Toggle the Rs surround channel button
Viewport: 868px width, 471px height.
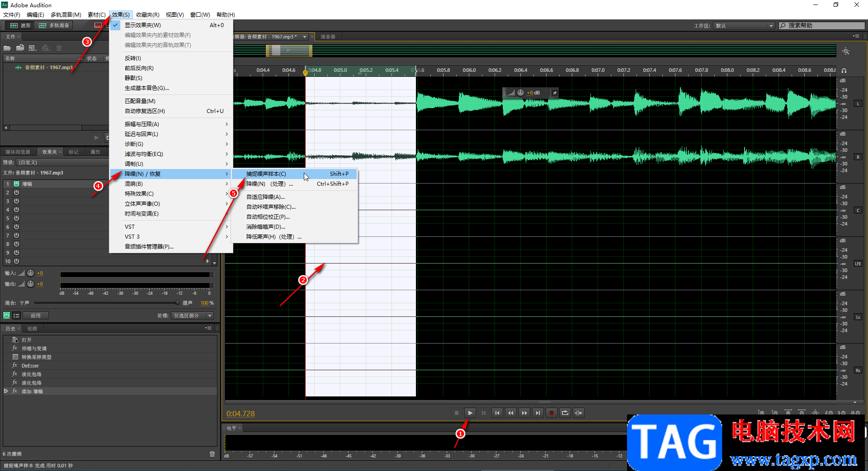click(x=858, y=371)
